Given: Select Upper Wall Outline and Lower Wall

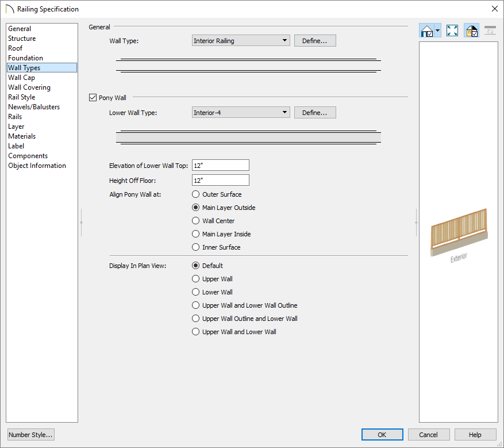Looking at the screenshot, I should (x=196, y=318).
